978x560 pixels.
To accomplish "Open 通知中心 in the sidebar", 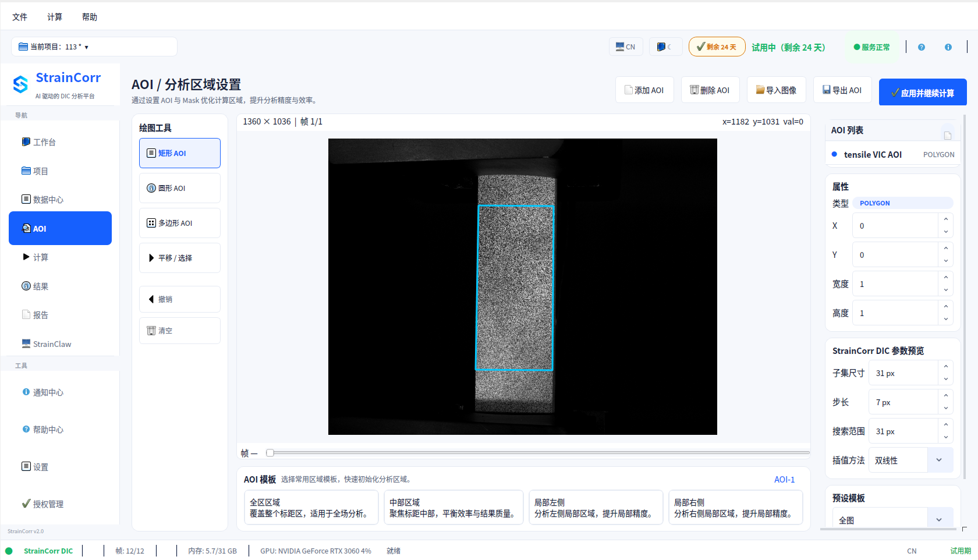I will (x=60, y=392).
